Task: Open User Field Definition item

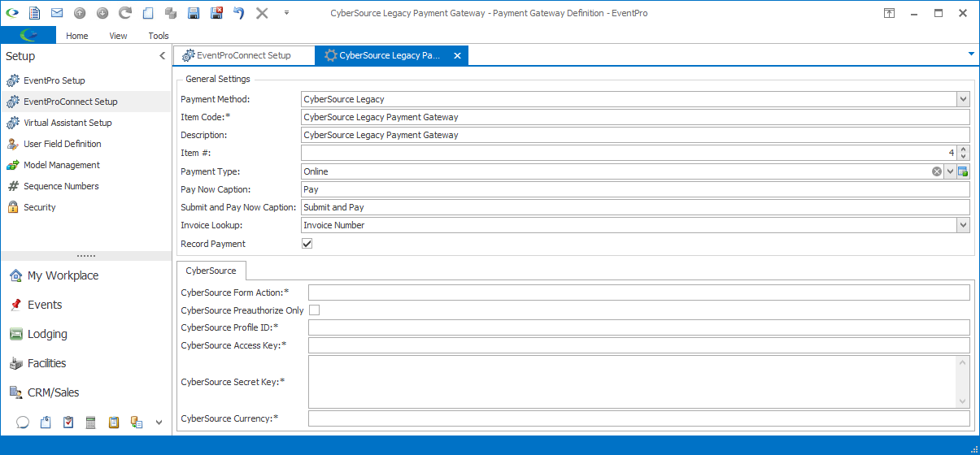Action: pos(85,144)
